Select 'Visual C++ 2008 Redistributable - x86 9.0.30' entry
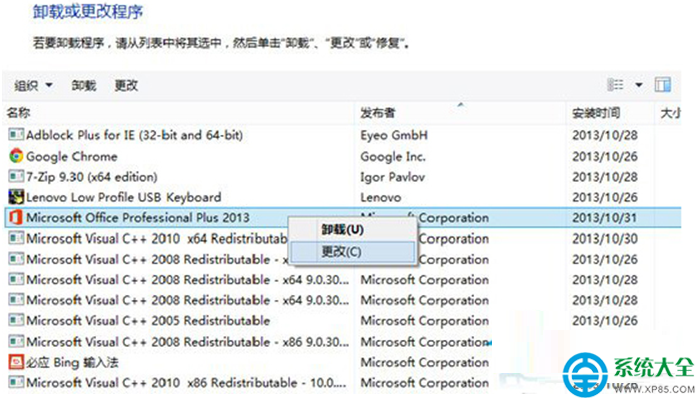 pyautogui.click(x=187, y=342)
